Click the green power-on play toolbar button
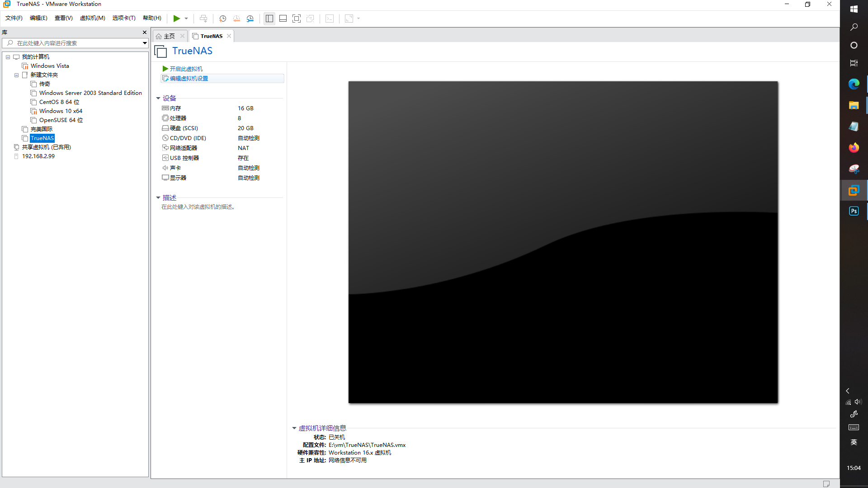The height and width of the screenshot is (488, 868). click(176, 19)
